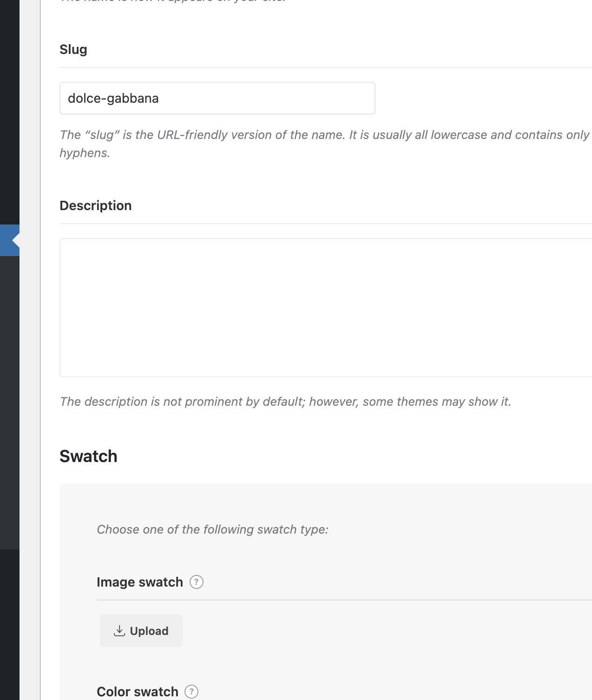This screenshot has height=700, width=592.
Task: Click the Slug field label
Action: 73,49
